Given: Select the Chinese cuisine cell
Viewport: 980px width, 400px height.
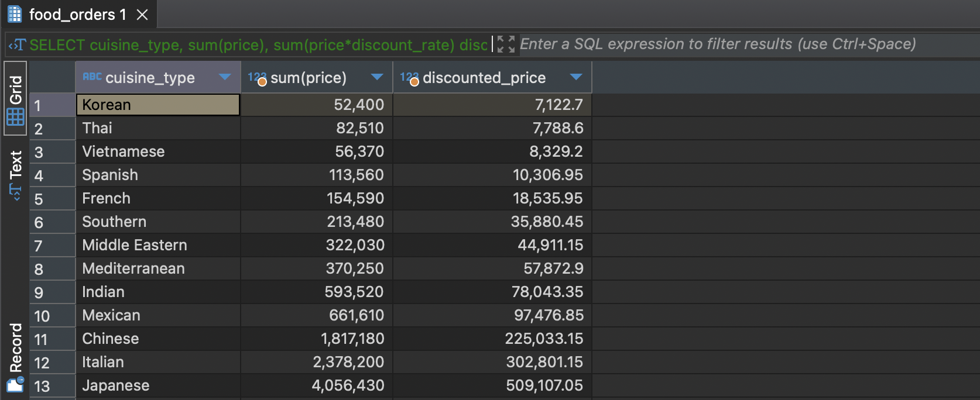Looking at the screenshot, I should (158, 339).
